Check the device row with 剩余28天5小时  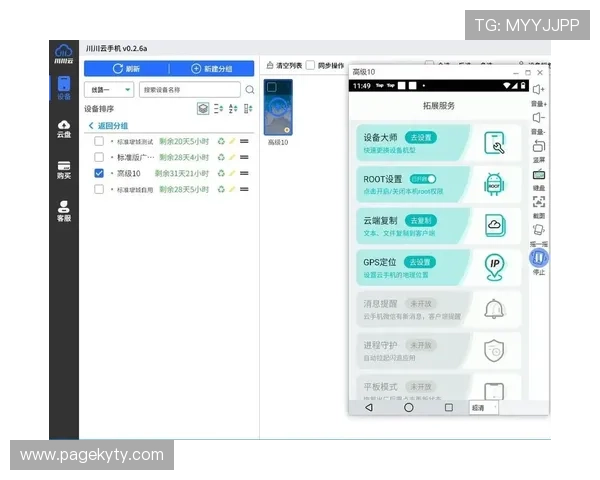tap(99, 189)
